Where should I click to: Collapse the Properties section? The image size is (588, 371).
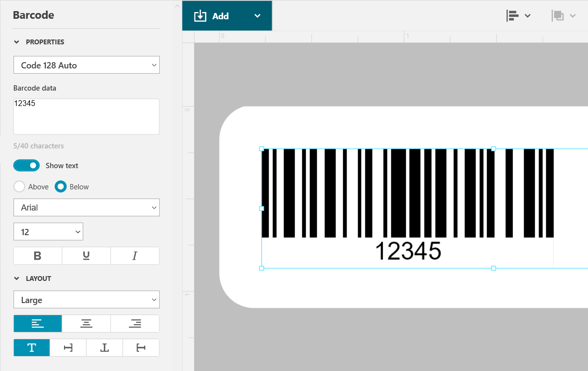click(x=17, y=42)
